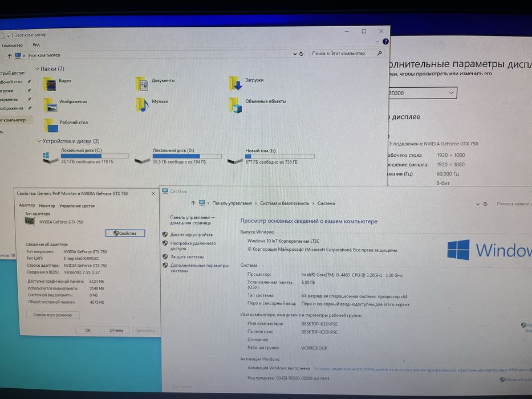This screenshot has height=399, width=532.
Task: Switch to the Управление цветом tab
Action: (77, 206)
